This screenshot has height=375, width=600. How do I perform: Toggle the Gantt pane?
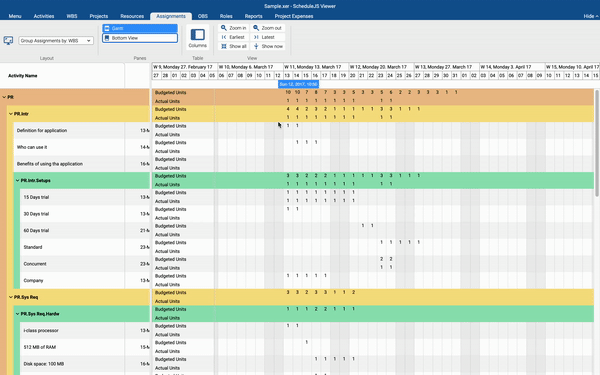(140, 28)
